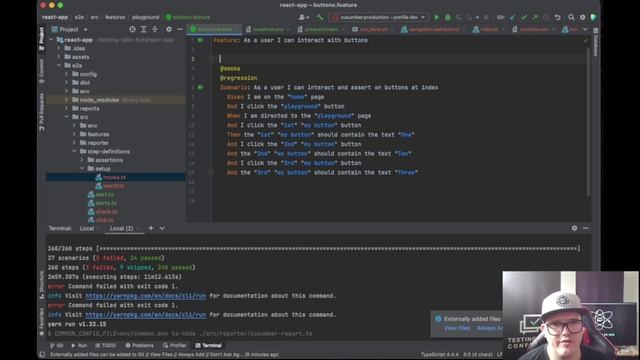The image size is (640, 360).
Task: Click the rollback undo arrow icon
Action: point(558,17)
